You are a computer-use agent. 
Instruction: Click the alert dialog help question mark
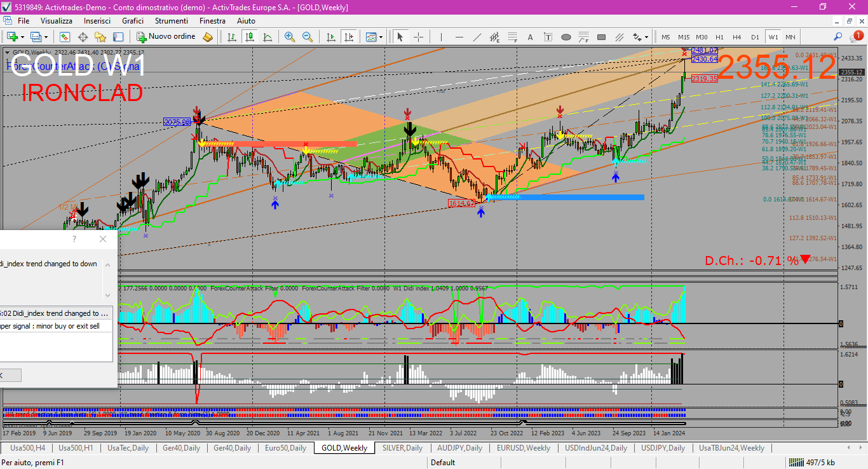click(74, 240)
